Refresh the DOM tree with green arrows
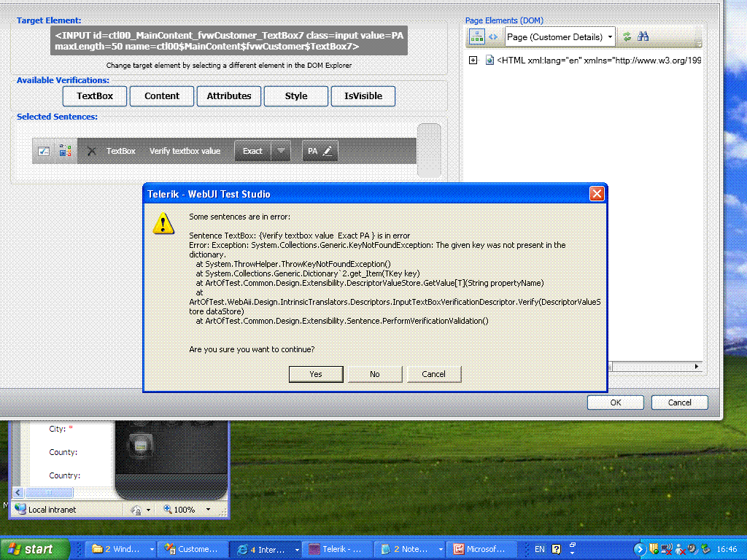Viewport: 747px width, 560px height. point(627,36)
